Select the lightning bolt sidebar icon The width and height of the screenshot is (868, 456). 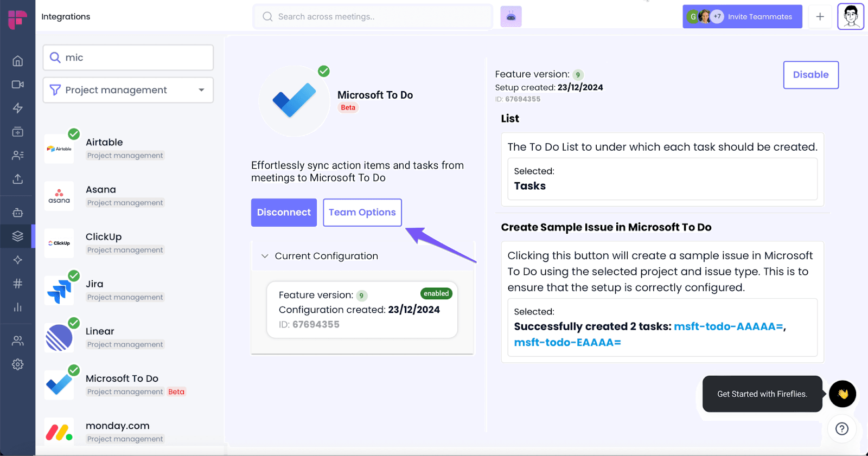click(17, 108)
